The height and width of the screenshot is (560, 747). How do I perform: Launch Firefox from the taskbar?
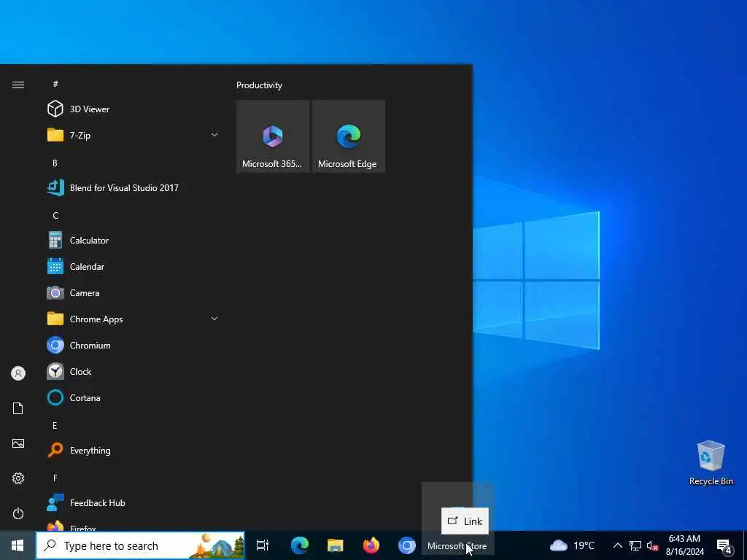pyautogui.click(x=371, y=545)
